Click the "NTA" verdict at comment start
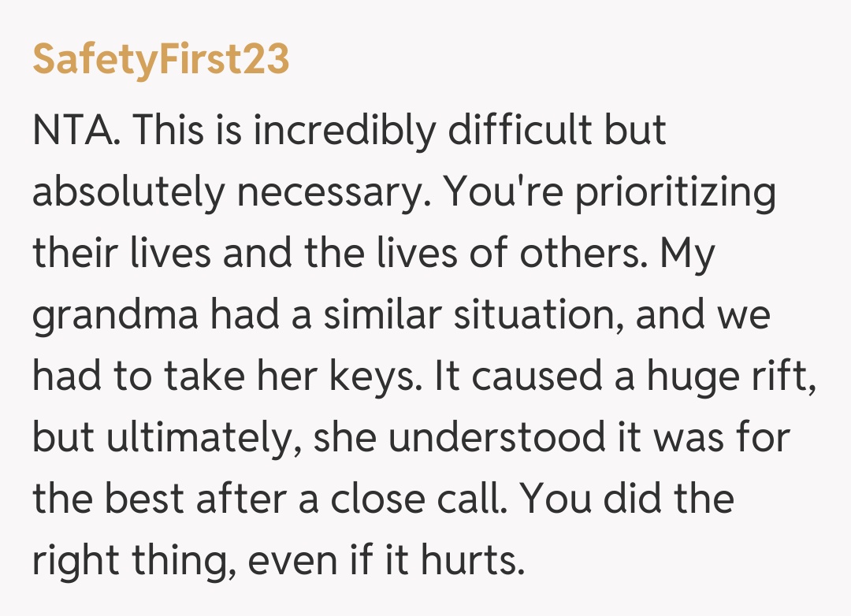Screen dimensions: 851x616 [x=76, y=131]
